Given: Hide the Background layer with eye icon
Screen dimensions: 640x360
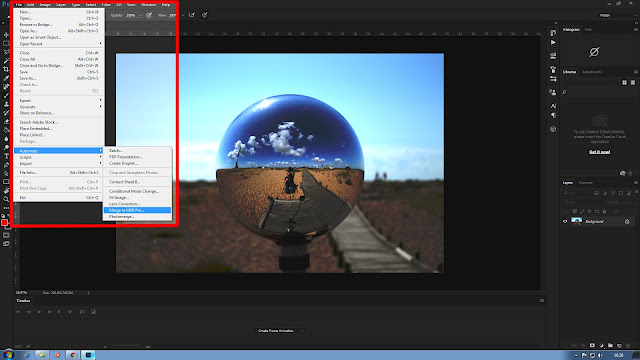Looking at the screenshot, I should tap(565, 222).
